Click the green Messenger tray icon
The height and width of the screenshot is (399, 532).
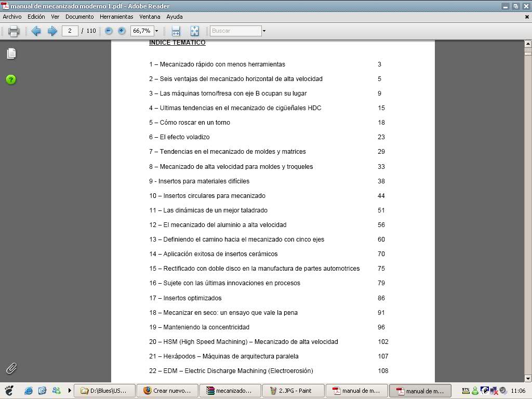pyautogui.click(x=475, y=391)
